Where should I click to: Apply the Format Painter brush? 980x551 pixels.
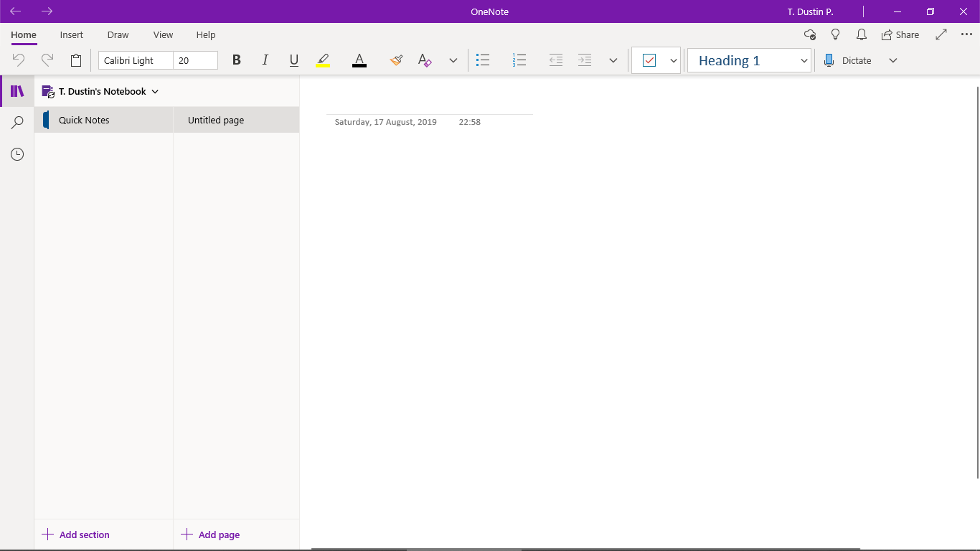(x=396, y=60)
